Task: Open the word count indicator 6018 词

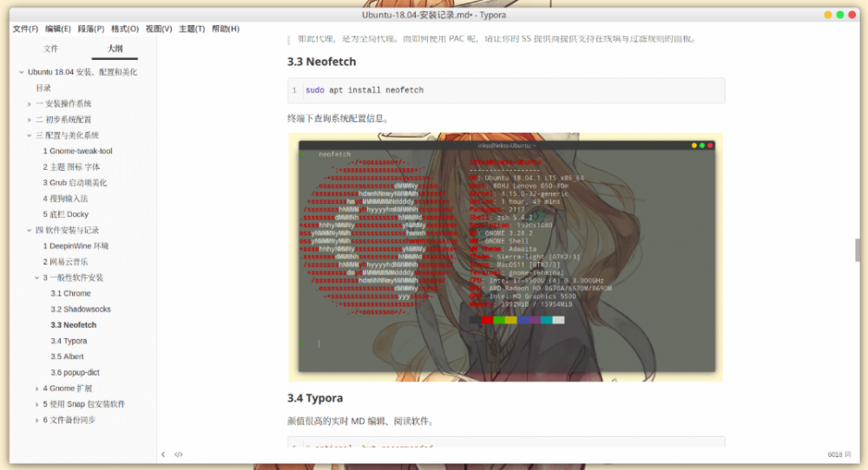Action: point(839,454)
